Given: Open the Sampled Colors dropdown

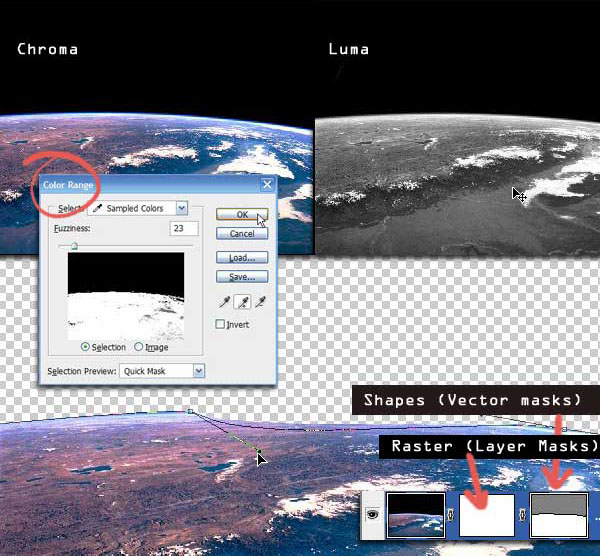Looking at the screenshot, I should click(x=182, y=208).
